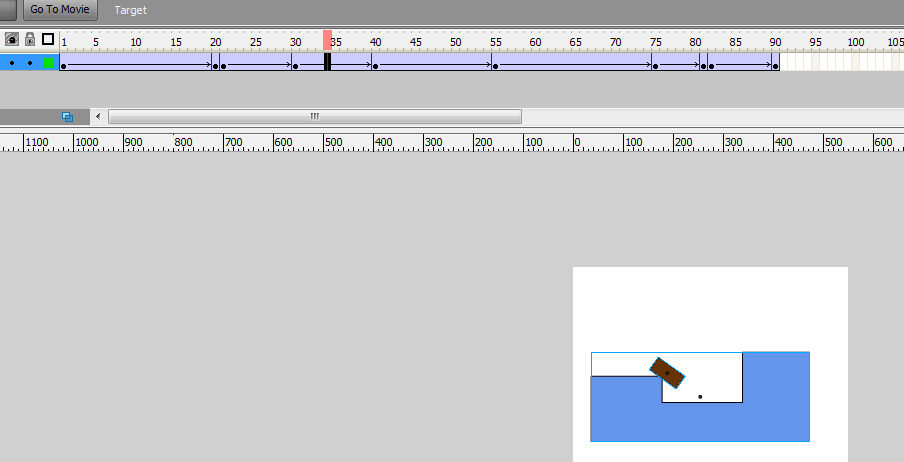Click the left arrow of the timeline scrollbar
The width and height of the screenshot is (904, 462).
tap(98, 117)
